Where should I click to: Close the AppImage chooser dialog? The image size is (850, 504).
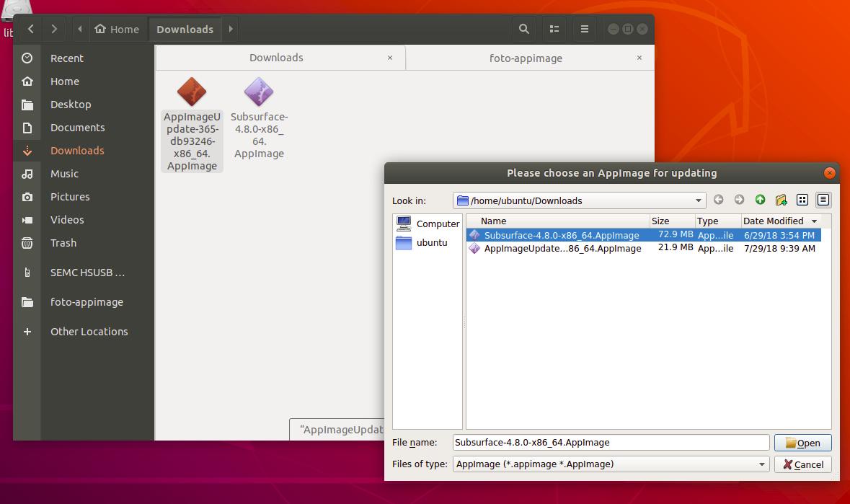[829, 173]
